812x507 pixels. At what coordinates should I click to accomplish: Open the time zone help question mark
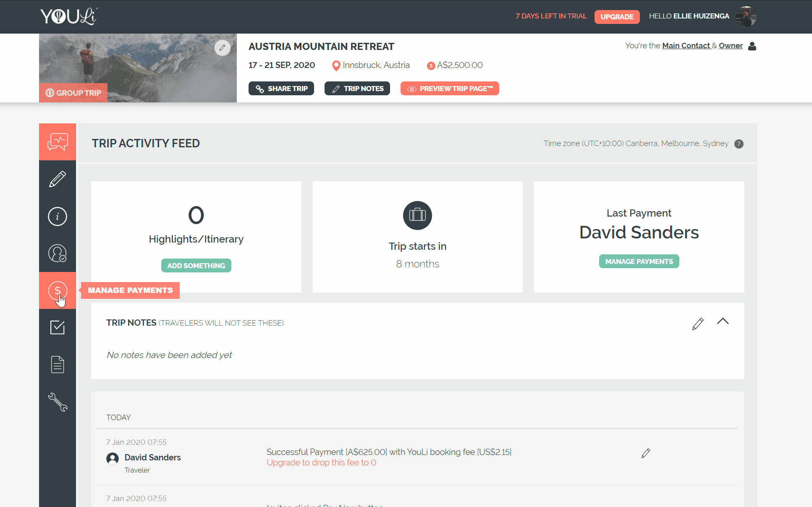tap(739, 144)
